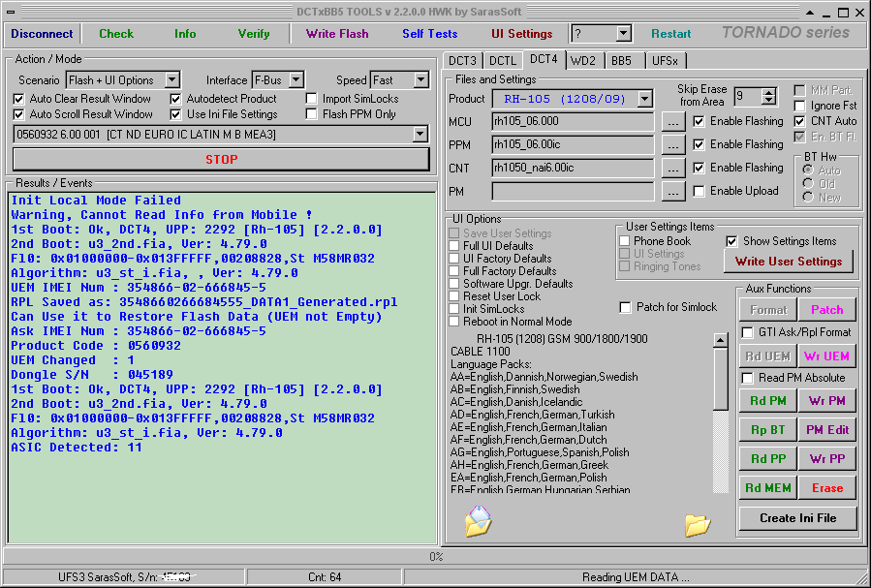Image resolution: width=871 pixels, height=588 pixels.
Task: Click the open-envelope folder icon
Action: (478, 521)
